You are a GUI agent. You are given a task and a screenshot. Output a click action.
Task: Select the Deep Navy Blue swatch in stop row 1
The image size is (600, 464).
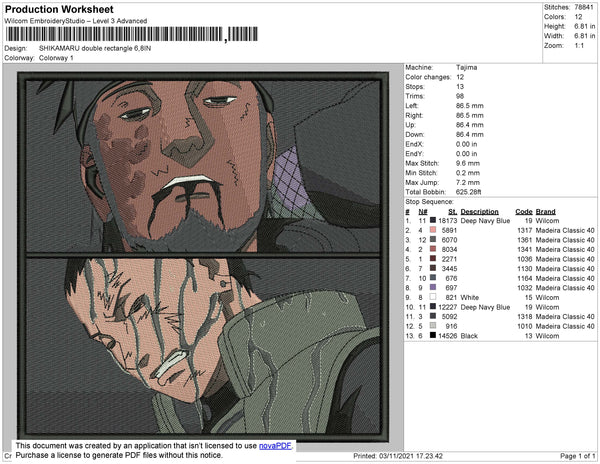pos(433,221)
